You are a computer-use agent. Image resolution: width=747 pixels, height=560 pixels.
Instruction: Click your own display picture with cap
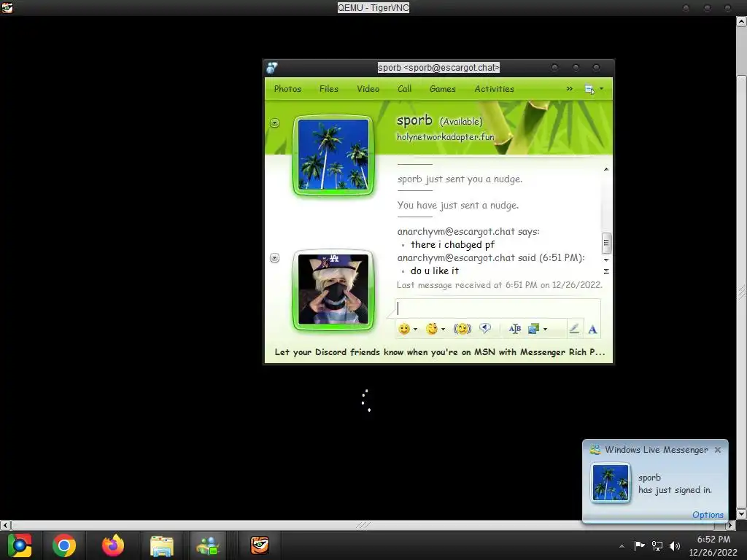point(333,289)
